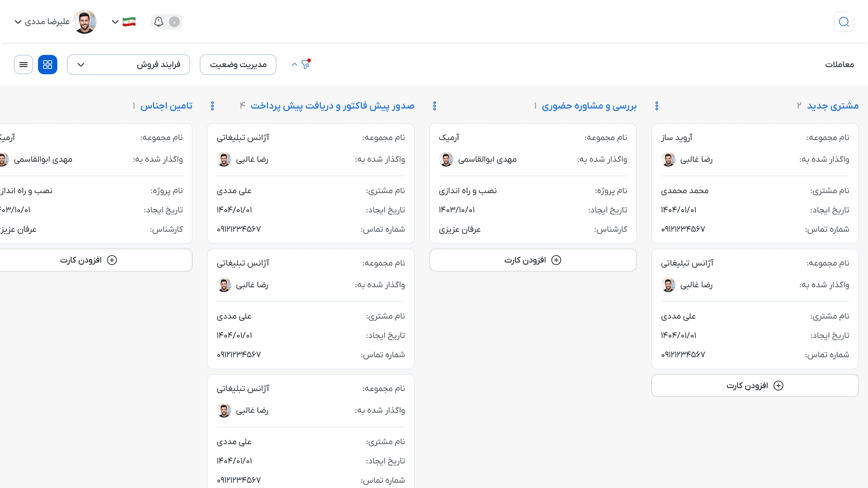This screenshot has width=868, height=488.
Task: Open three-dot menu for بررسی و مشاوره حضوری
Action: [434, 106]
